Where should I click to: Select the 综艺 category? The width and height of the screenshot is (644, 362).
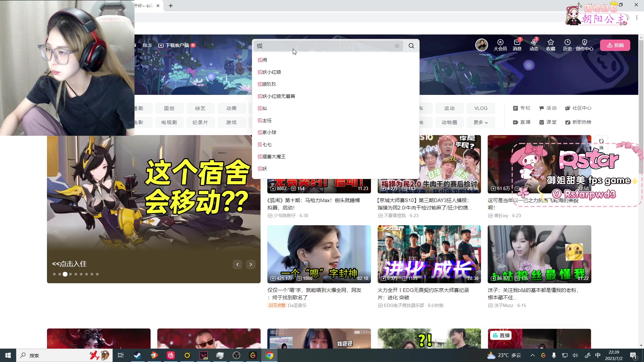click(x=200, y=108)
